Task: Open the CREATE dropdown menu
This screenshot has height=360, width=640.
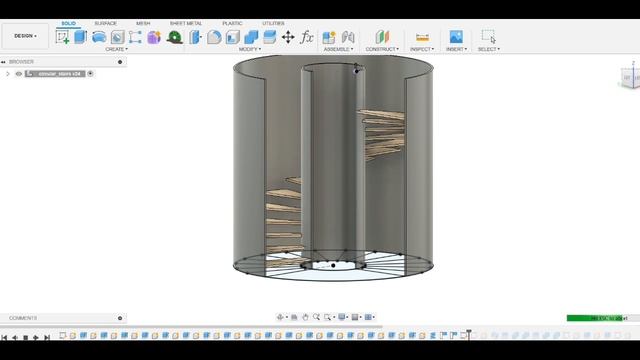Action: coord(116,49)
